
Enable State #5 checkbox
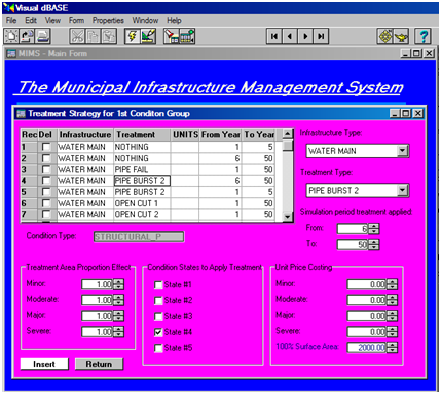pyautogui.click(x=158, y=348)
